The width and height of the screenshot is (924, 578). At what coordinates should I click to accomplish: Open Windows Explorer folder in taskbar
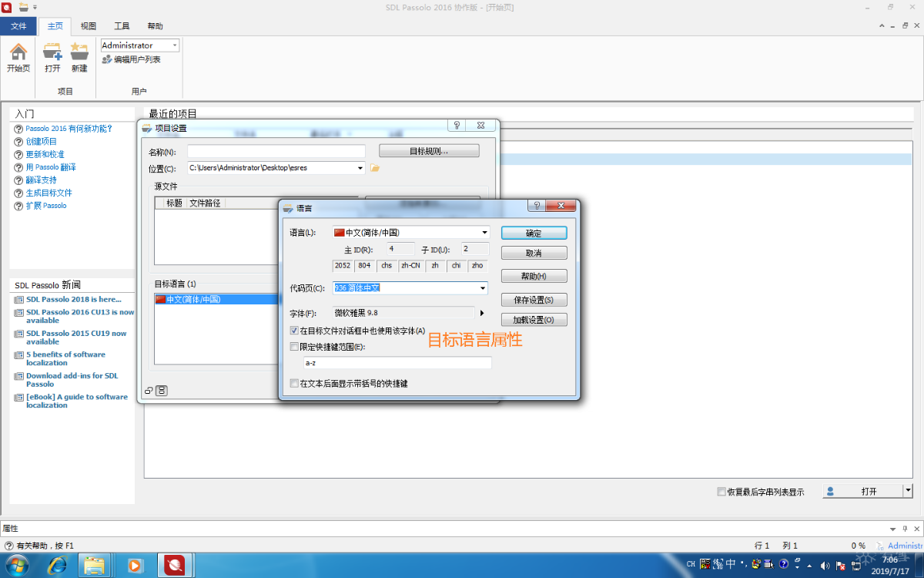point(94,565)
